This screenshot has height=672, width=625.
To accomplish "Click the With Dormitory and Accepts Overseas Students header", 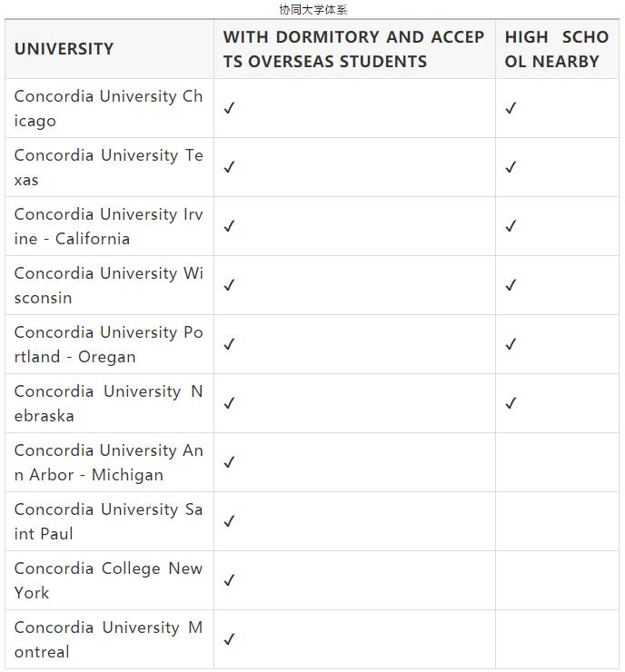I will pyautogui.click(x=353, y=49).
